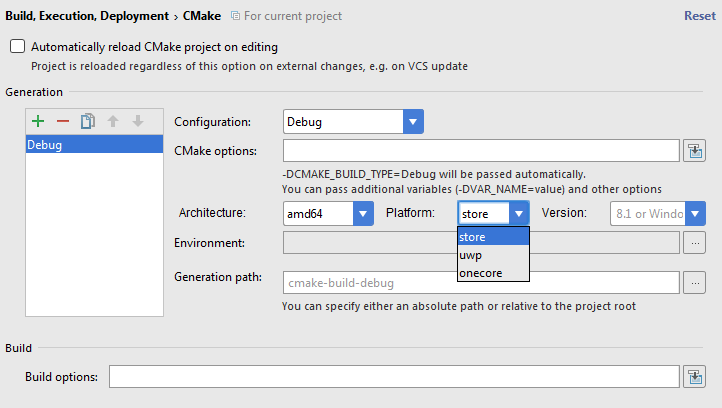The width and height of the screenshot is (722, 408).
Task: Move the profile up in list
Action: click(113, 121)
